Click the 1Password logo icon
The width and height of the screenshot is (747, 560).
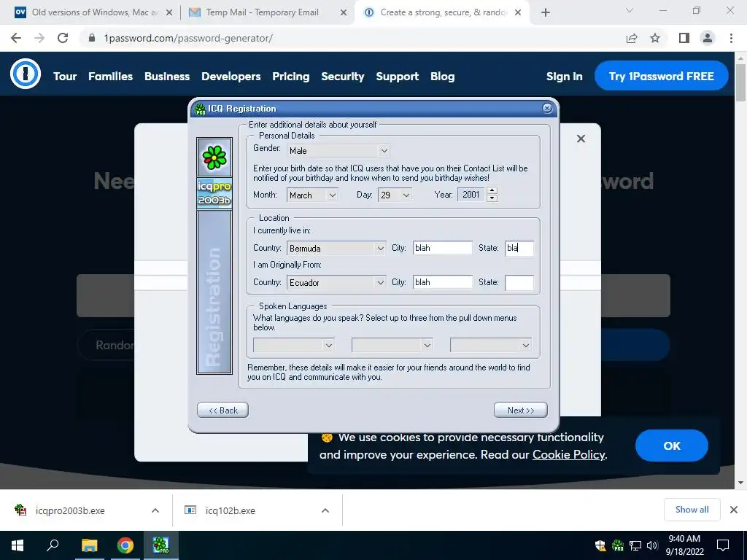point(26,74)
